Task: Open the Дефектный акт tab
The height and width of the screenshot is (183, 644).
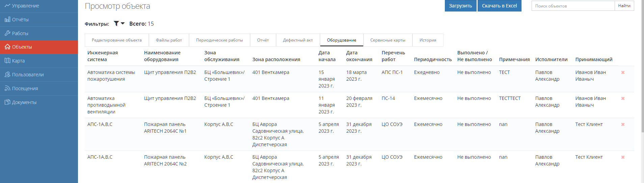Action: (x=298, y=40)
